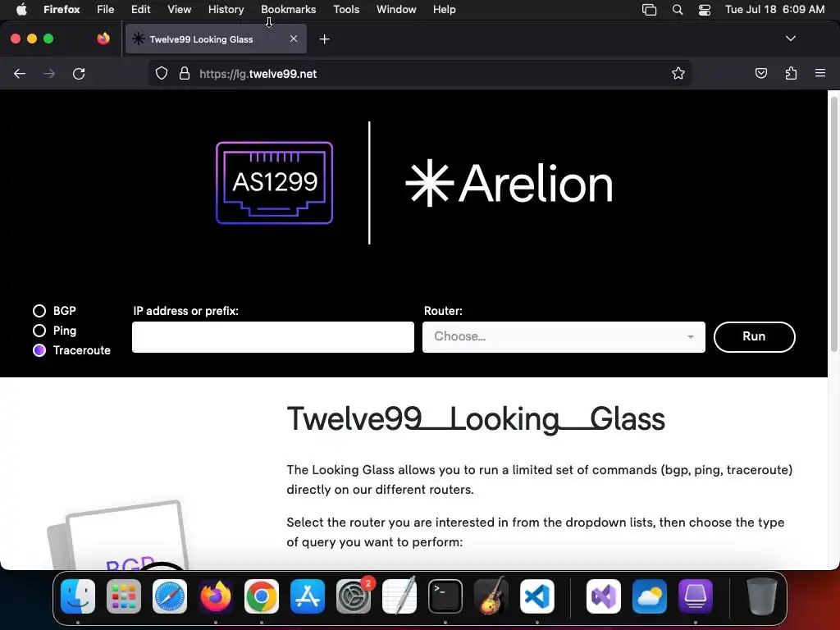Open Visual Studio from the Dock
The image size is (840, 630).
coord(604,596)
